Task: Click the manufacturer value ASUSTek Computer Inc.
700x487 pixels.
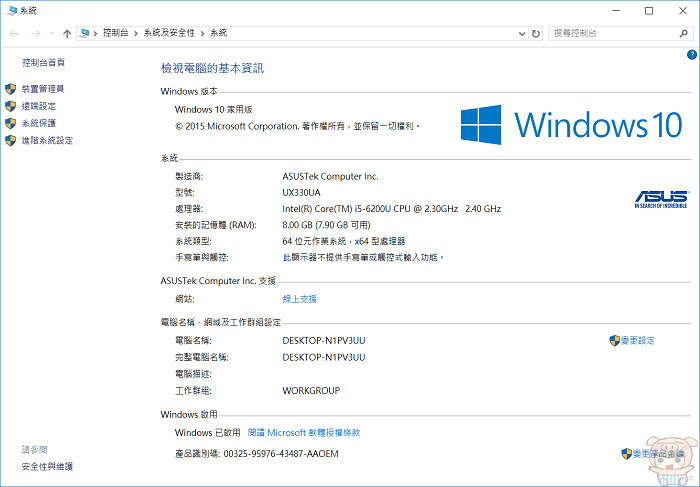Action: tap(330, 177)
